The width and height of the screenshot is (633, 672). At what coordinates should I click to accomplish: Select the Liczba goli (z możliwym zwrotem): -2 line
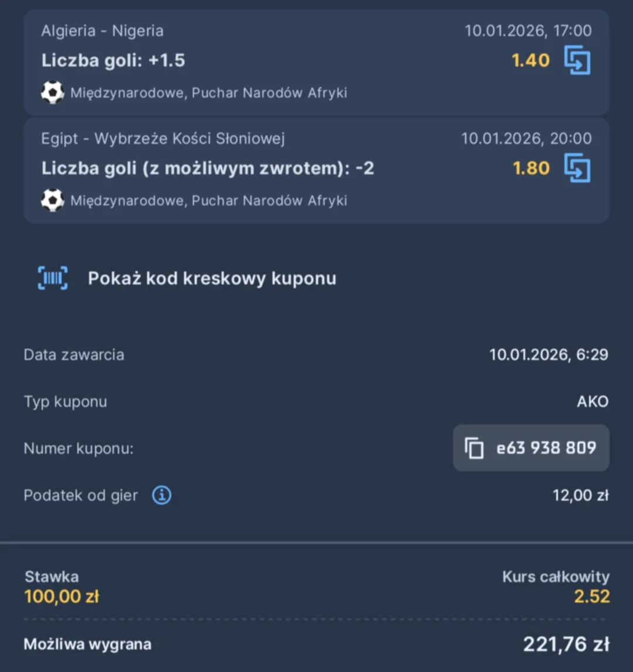207,169
